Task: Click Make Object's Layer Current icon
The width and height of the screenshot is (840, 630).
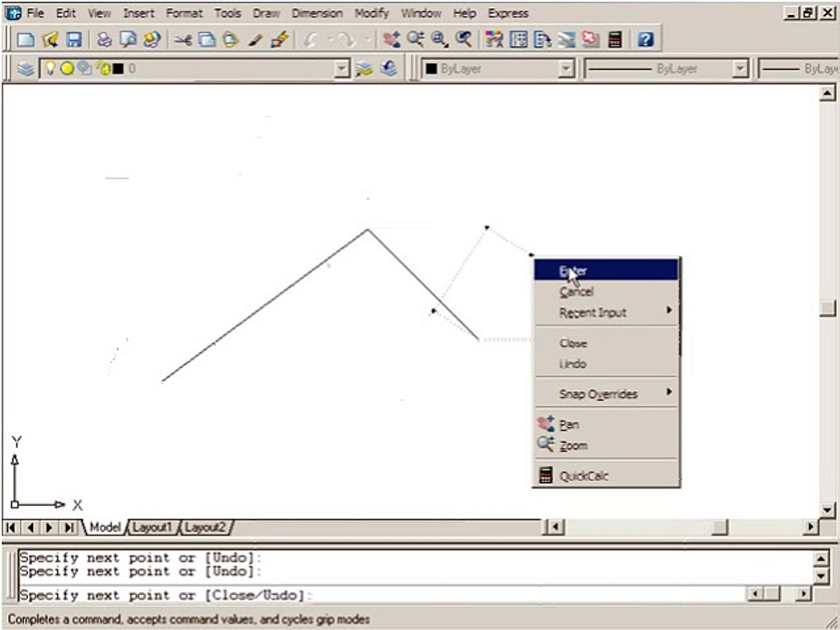Action: click(364, 68)
